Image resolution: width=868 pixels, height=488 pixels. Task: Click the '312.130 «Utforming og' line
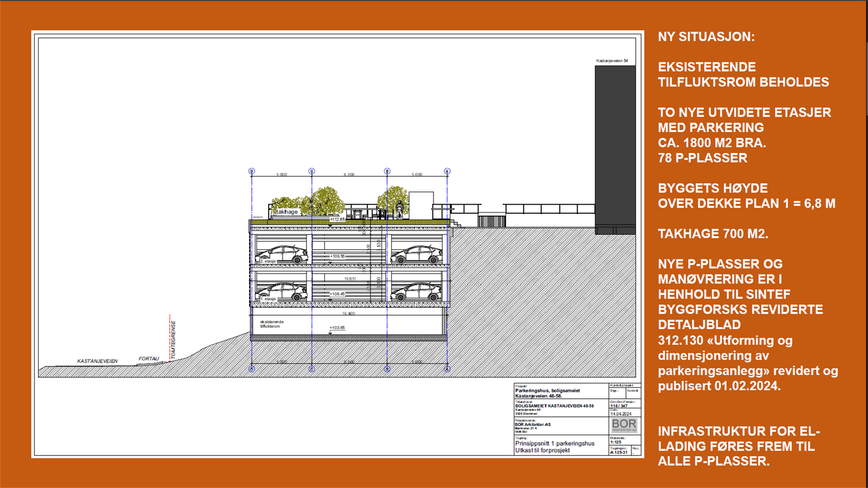[x=725, y=340]
